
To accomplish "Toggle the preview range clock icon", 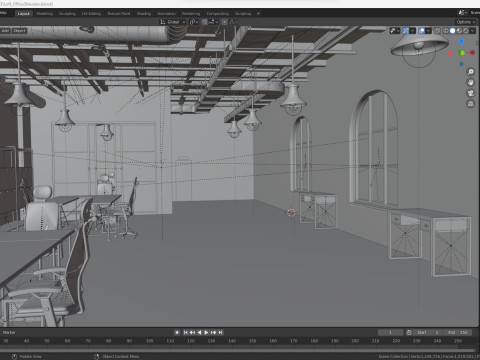I will [x=409, y=332].
